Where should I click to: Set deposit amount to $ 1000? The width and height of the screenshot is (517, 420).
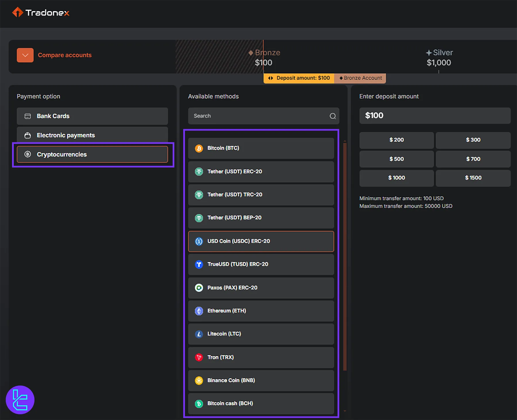pyautogui.click(x=396, y=178)
